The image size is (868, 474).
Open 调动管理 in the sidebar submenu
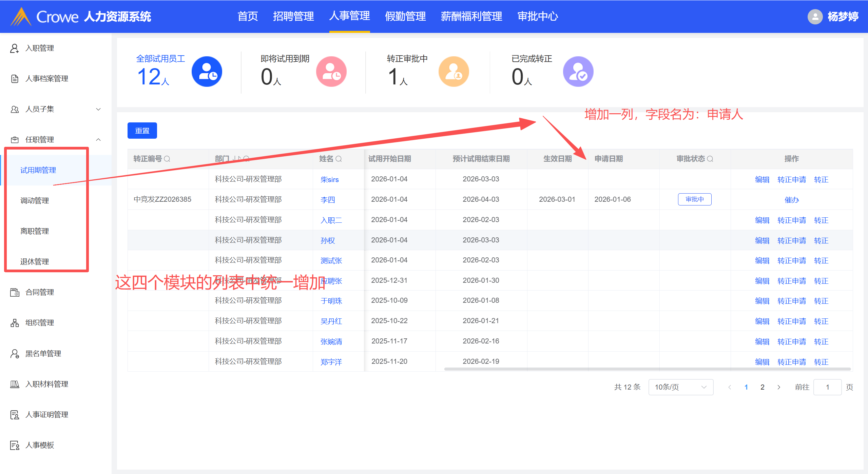35,201
